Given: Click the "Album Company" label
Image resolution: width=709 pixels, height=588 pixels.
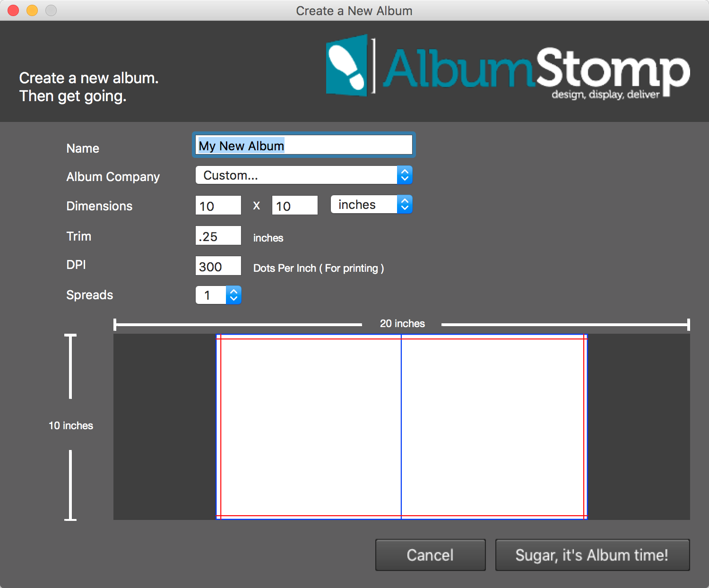Looking at the screenshot, I should [x=113, y=177].
